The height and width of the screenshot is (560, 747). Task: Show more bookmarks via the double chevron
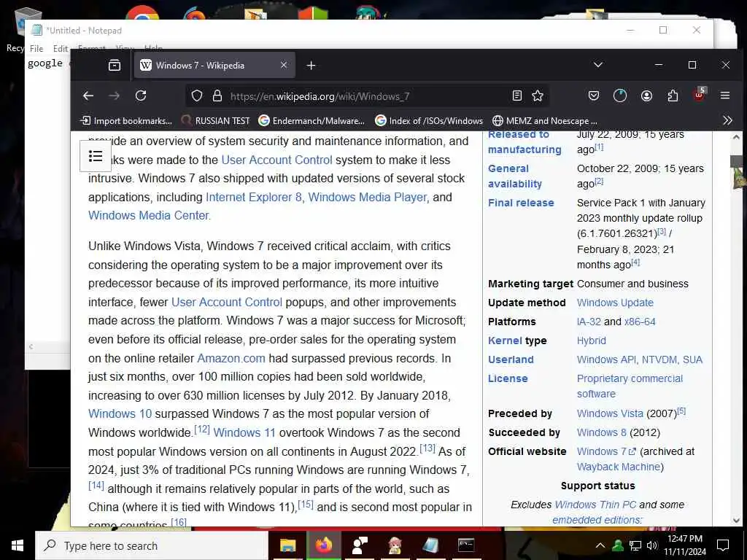coord(727,120)
